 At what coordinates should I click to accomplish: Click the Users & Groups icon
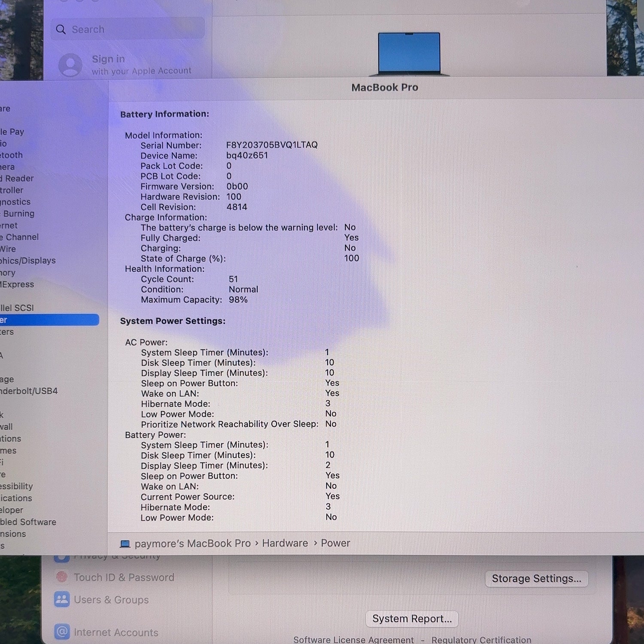tap(62, 599)
